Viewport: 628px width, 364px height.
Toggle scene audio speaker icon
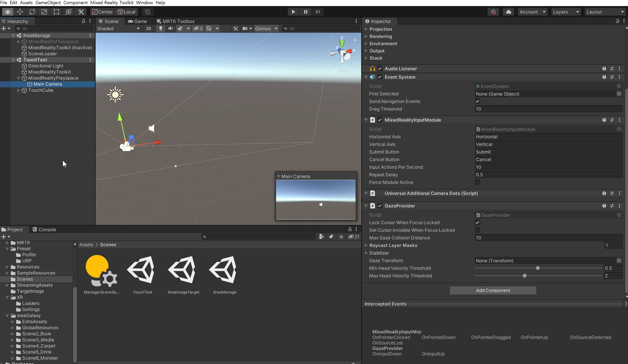[x=170, y=28]
